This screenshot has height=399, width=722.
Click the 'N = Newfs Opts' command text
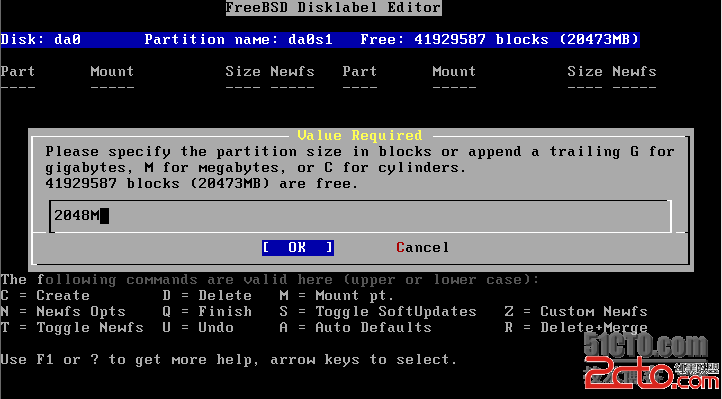(x=63, y=312)
